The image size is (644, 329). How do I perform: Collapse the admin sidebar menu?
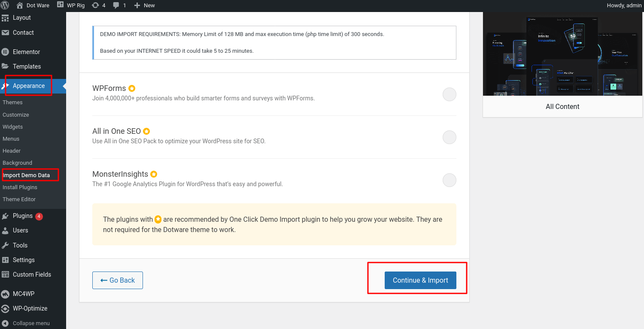[26, 323]
